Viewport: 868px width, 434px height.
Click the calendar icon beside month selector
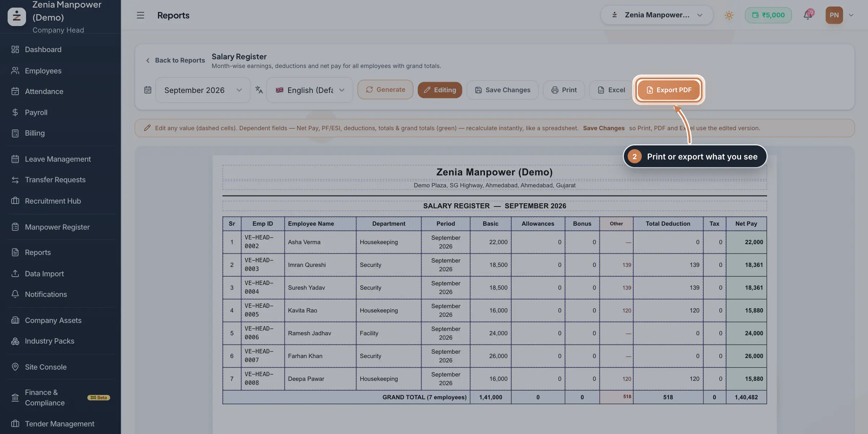pyautogui.click(x=148, y=90)
